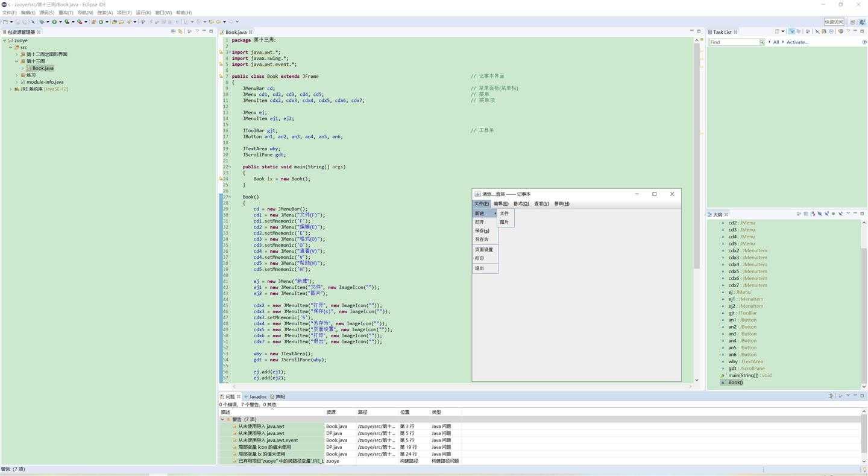Screen dimensions: 868x476
Task: Switch to the 声明 tab
Action: click(x=278, y=397)
